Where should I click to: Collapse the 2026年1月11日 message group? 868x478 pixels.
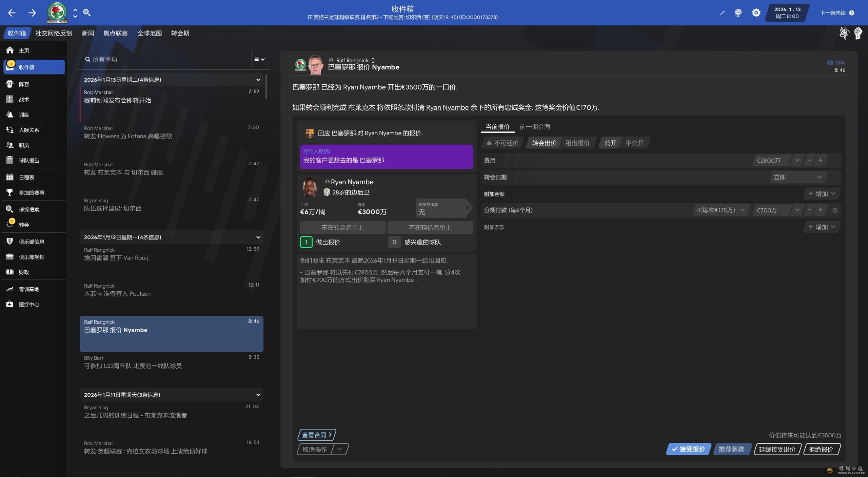click(x=258, y=395)
